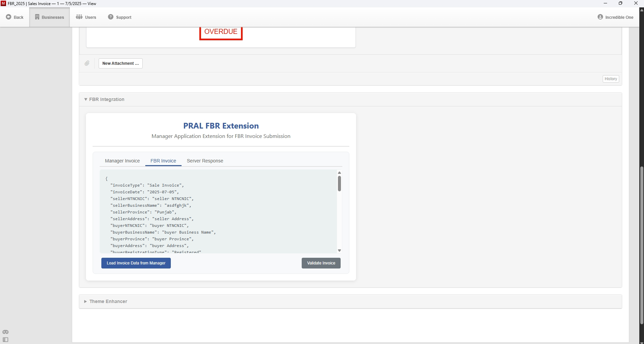
Task: Click the "sellerProvince": "Punjab" line
Action: (143, 212)
